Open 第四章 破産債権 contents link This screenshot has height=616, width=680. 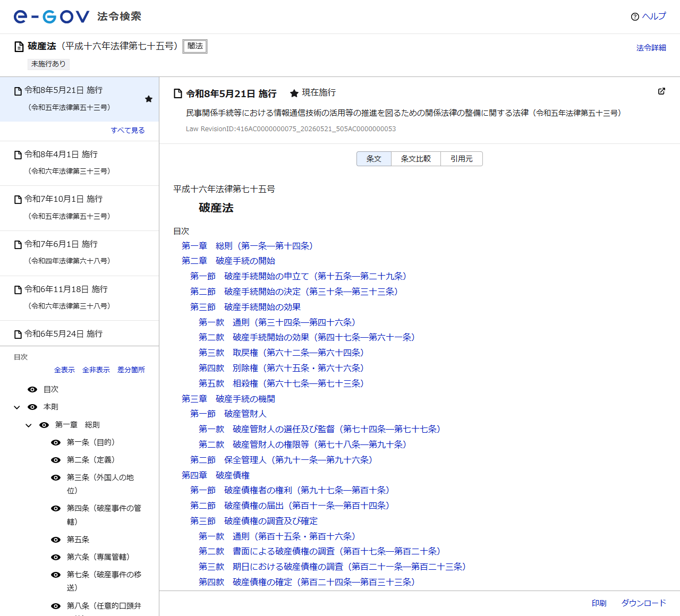click(x=216, y=475)
